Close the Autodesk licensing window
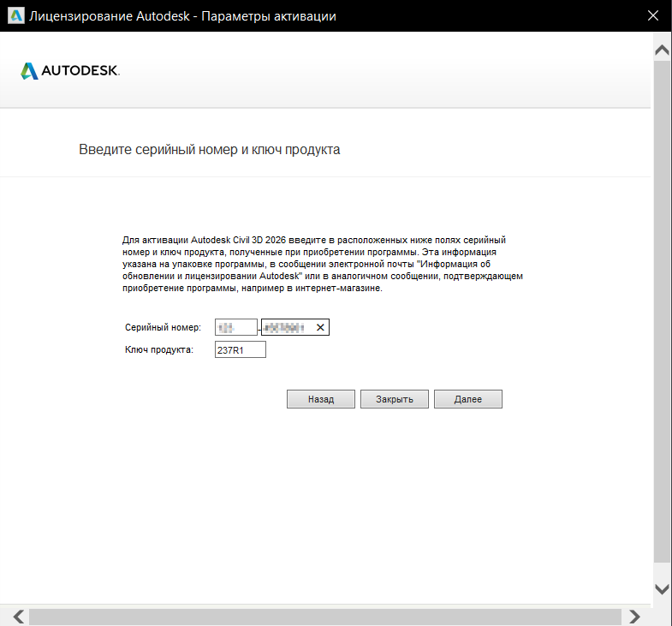This screenshot has width=672, height=626. [x=653, y=16]
